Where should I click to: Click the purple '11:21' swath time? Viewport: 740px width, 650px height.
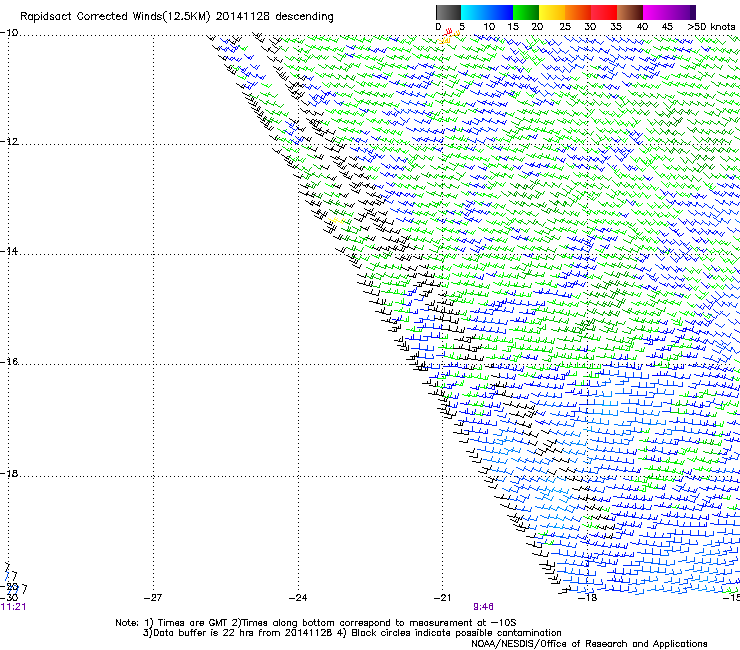click(x=13, y=607)
